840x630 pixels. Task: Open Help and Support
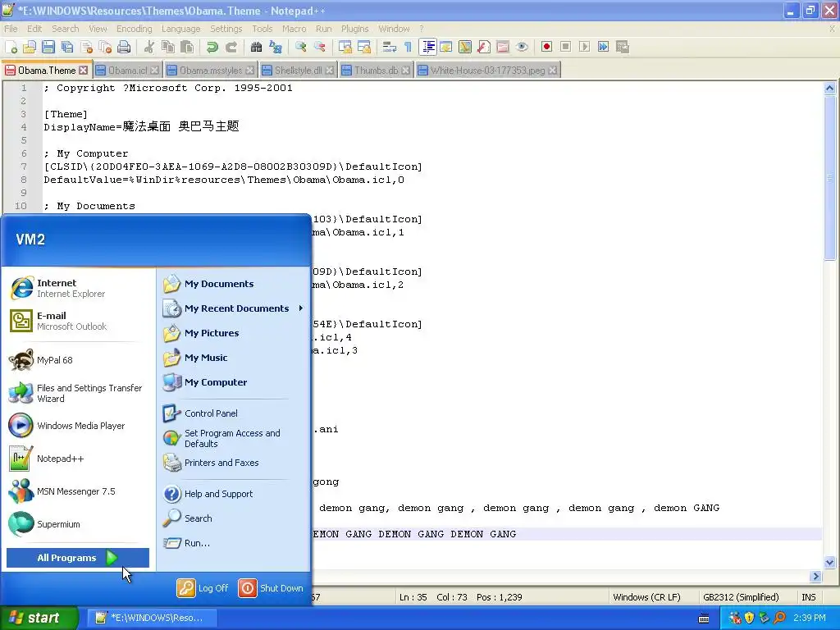[234, 494]
